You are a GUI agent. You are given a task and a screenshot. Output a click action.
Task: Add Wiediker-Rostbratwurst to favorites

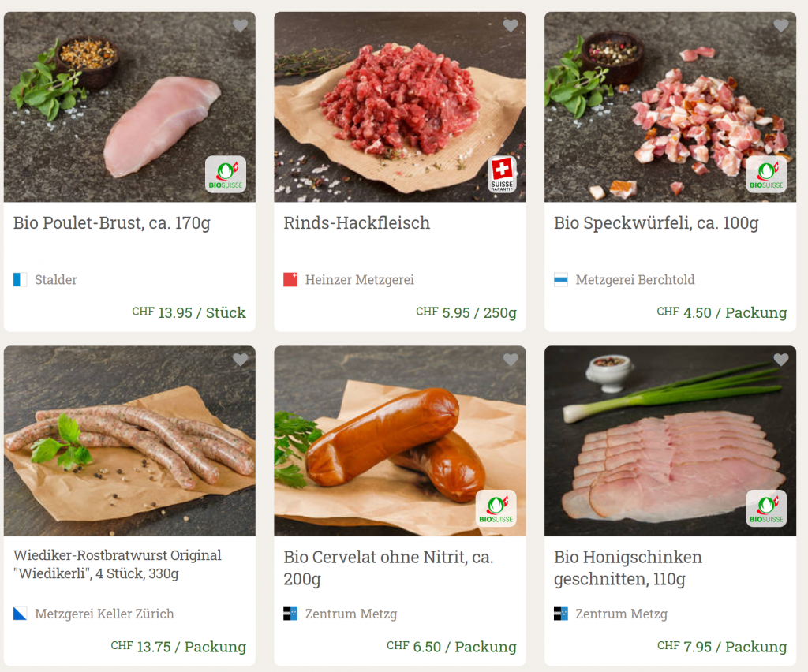241,360
